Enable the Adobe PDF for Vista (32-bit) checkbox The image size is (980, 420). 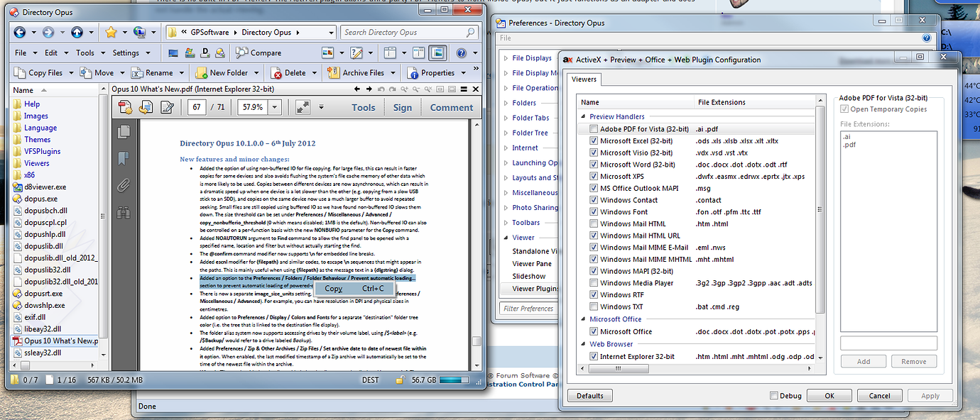click(x=593, y=128)
